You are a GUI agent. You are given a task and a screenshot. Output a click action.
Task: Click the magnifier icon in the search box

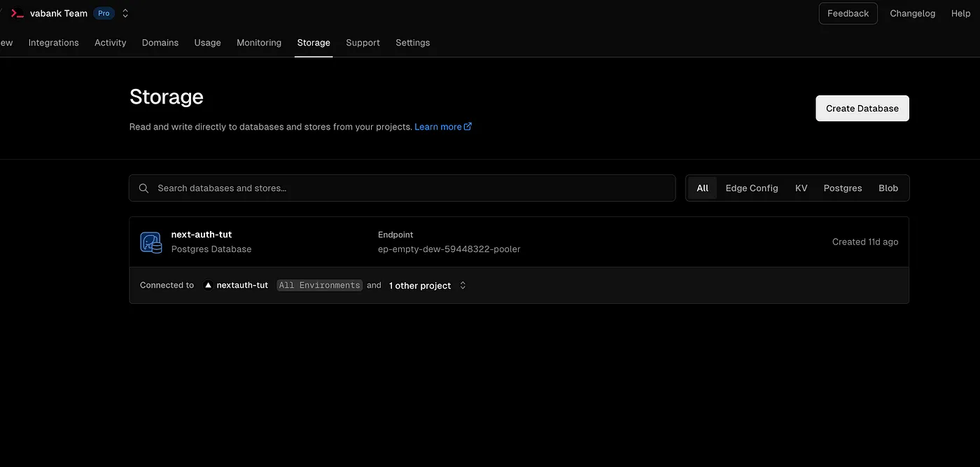coord(143,188)
